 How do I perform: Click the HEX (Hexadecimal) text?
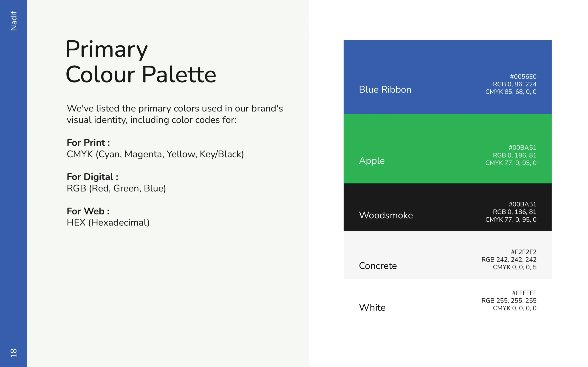click(x=108, y=222)
